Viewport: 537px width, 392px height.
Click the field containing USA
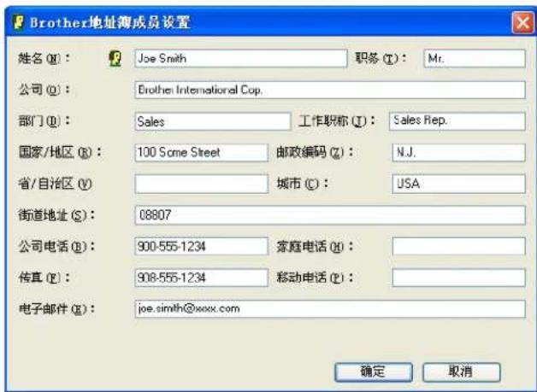[x=458, y=184]
